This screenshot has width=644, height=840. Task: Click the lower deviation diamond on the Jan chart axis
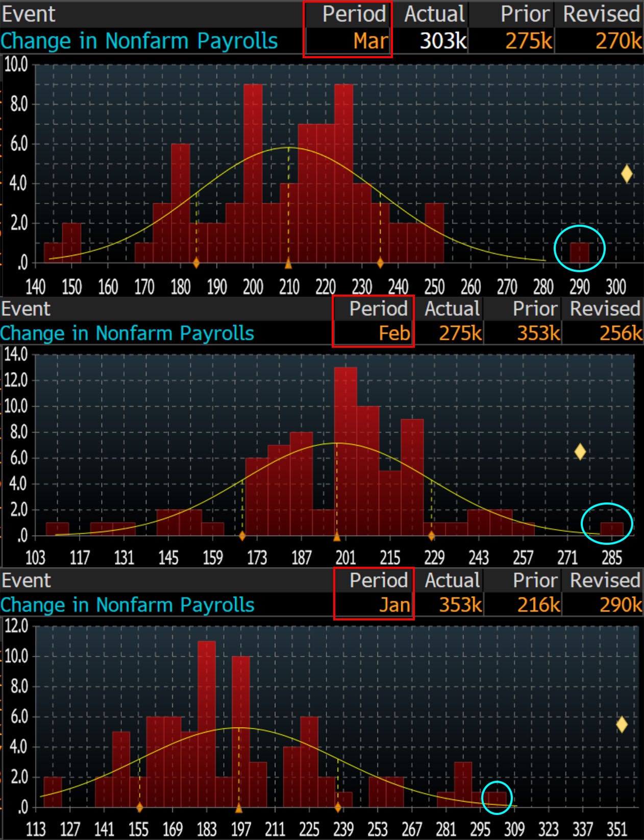pyautogui.click(x=139, y=807)
